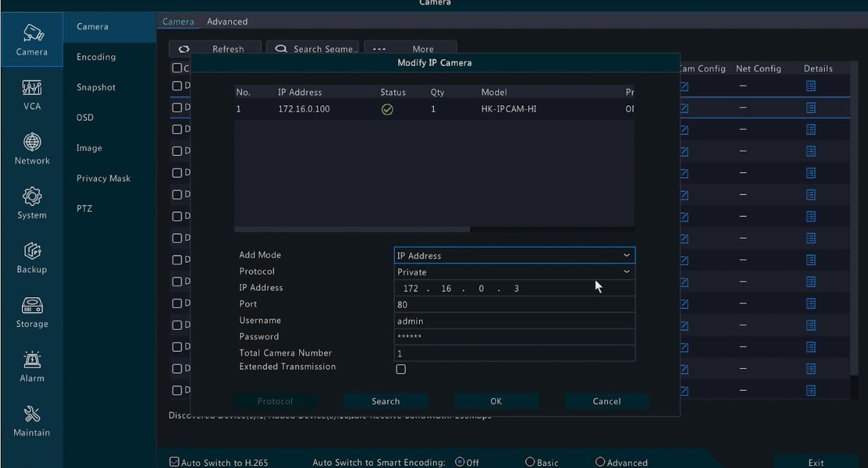The image size is (868, 468).
Task: Select Basic smart encoding radio button
Action: pos(530,462)
